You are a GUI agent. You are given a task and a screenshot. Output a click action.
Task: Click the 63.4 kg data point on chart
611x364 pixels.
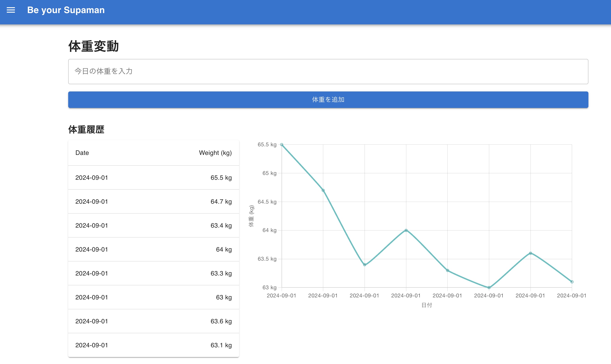(x=364, y=265)
